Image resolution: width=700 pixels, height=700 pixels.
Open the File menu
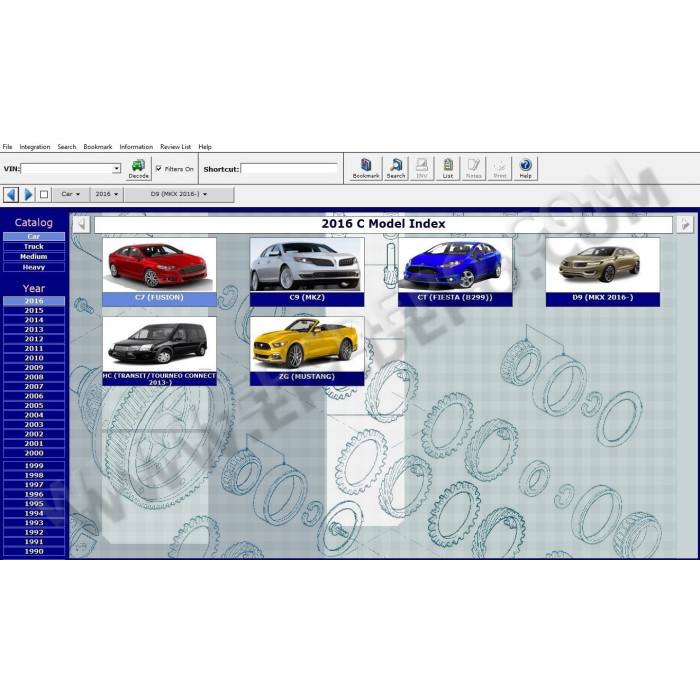(x=8, y=147)
